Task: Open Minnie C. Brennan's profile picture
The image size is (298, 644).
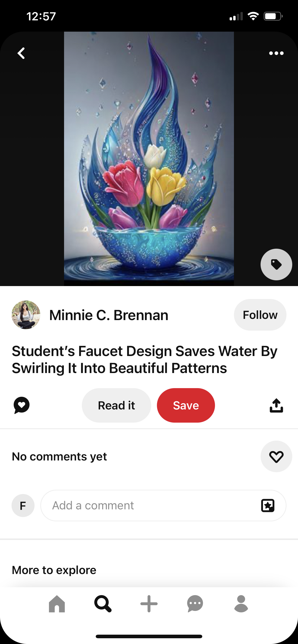Action: pyautogui.click(x=26, y=315)
